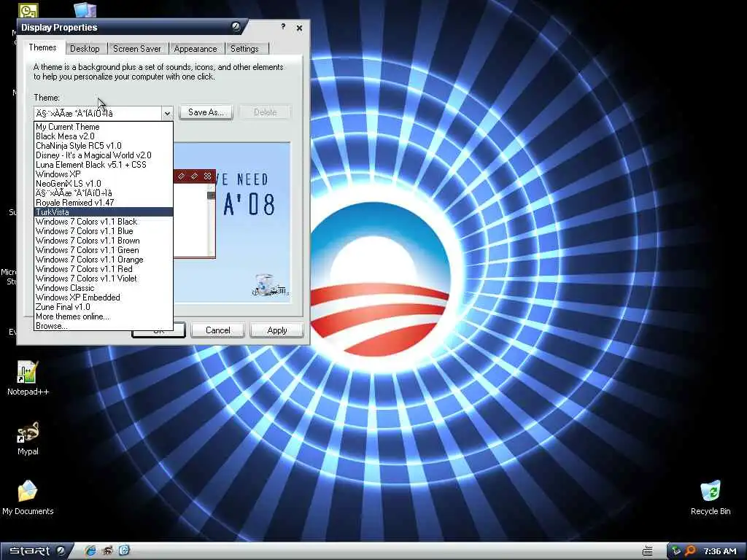The width and height of the screenshot is (747, 560).
Task: Choose Windows 7 Colors v1.1 Orange
Action: click(104, 260)
